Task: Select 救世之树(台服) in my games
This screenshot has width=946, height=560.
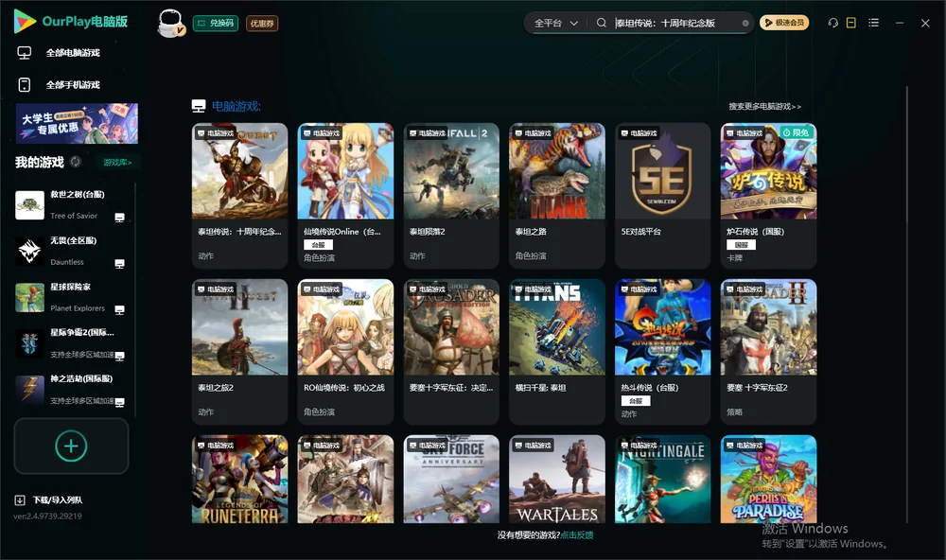Action: pos(71,205)
